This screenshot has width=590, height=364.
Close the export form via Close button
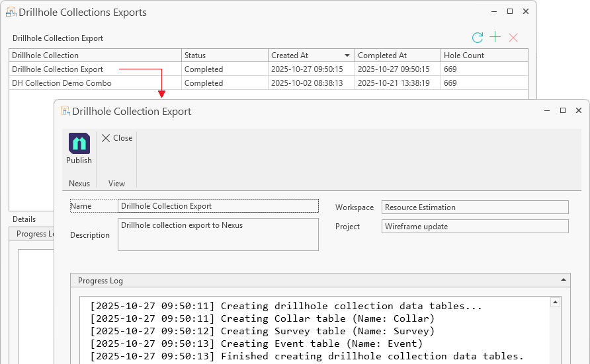coord(117,138)
